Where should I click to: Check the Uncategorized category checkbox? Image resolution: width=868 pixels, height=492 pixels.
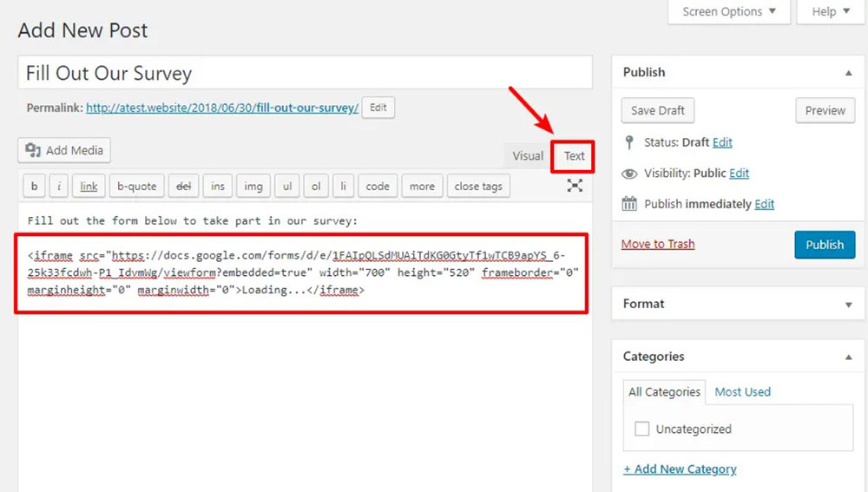click(x=642, y=429)
